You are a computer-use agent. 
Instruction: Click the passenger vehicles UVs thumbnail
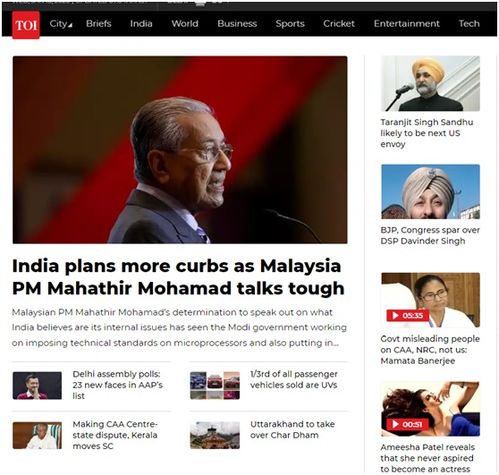pos(215,385)
